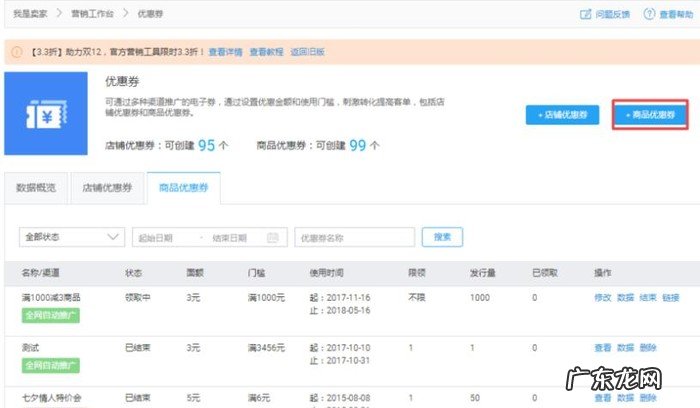Click the coupon name 测试
The height and width of the screenshot is (408, 700).
point(30,348)
